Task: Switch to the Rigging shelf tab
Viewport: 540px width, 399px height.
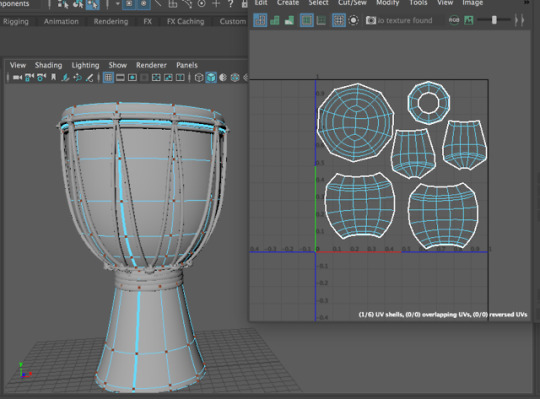Action: (x=15, y=21)
